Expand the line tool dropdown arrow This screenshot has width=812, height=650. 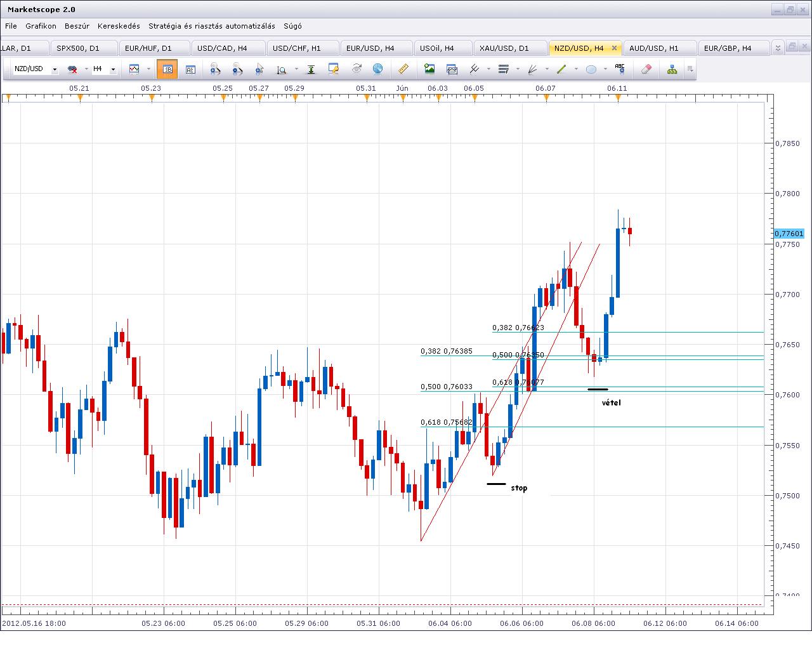tap(575, 69)
